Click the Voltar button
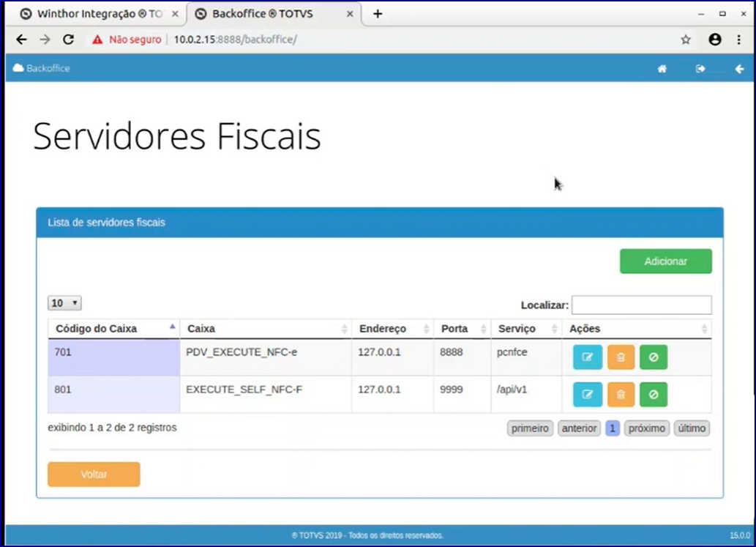This screenshot has width=756, height=547. coord(94,475)
